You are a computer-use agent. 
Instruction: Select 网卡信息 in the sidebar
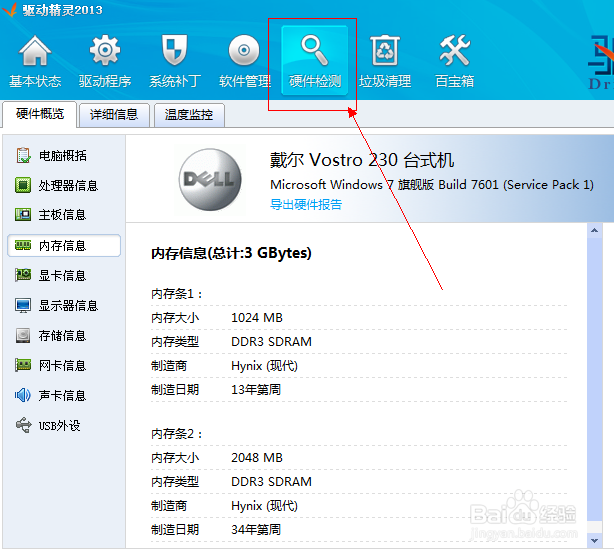point(64,365)
